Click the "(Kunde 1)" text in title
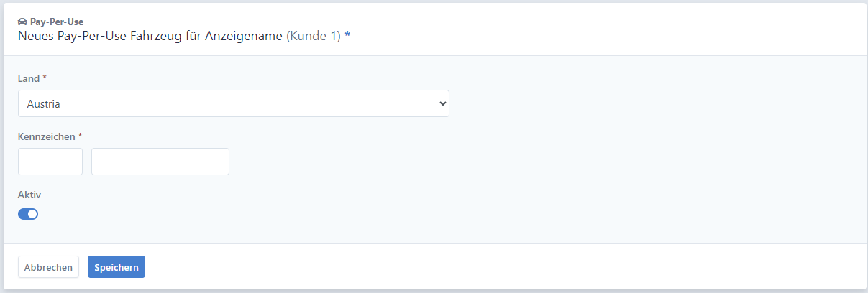Image resolution: width=868 pixels, height=293 pixels. tap(314, 35)
